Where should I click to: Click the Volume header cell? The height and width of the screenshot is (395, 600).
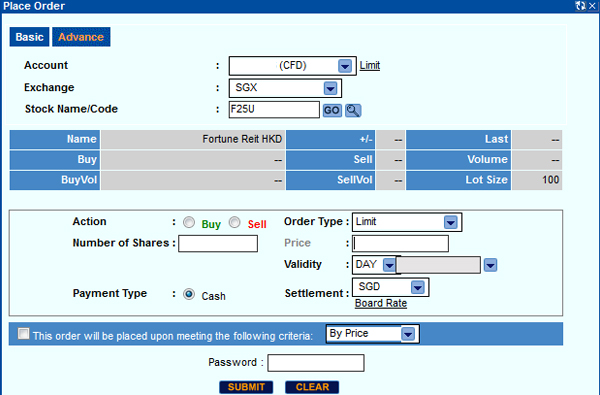(458, 159)
